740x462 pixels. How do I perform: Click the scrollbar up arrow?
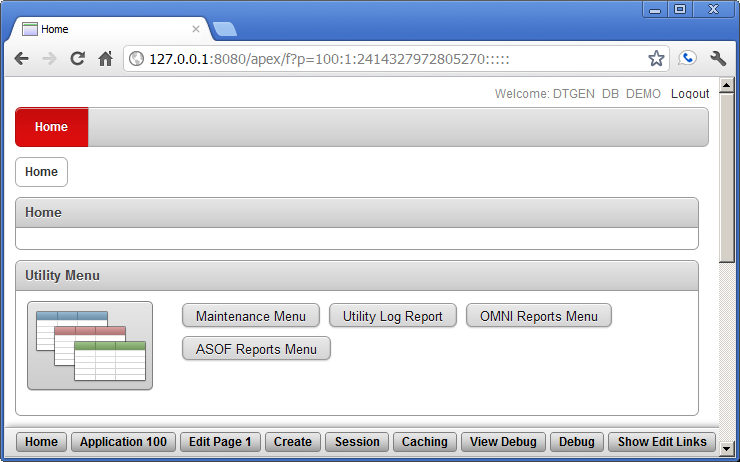click(x=726, y=85)
